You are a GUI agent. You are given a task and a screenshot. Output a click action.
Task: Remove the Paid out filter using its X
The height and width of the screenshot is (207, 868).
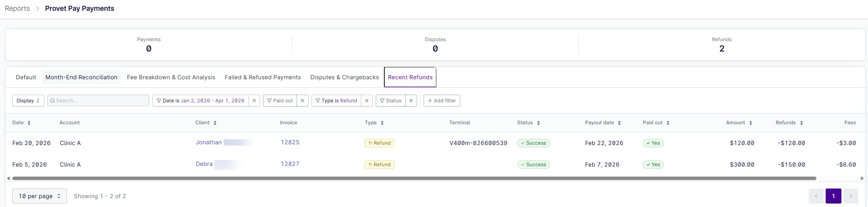click(x=302, y=101)
